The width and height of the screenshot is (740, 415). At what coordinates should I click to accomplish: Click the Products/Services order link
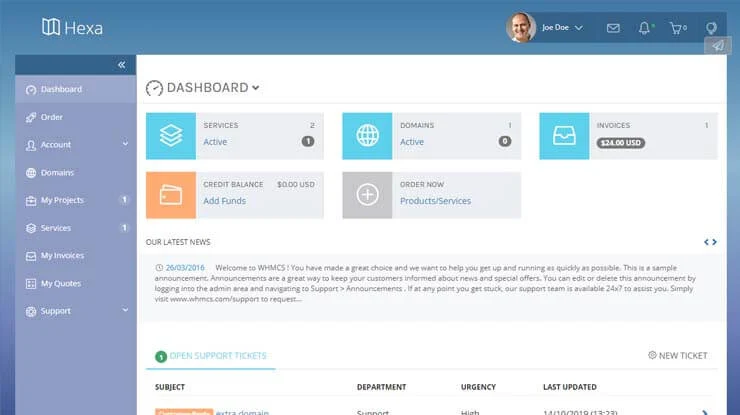436,201
